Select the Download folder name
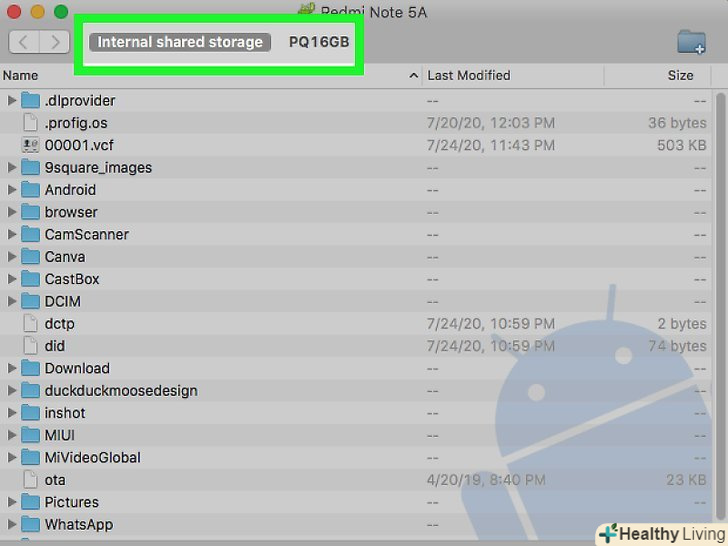728x546 pixels. pyautogui.click(x=77, y=368)
